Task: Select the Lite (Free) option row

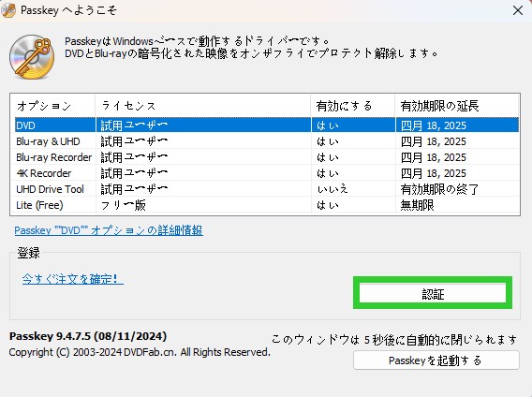Action: [267, 205]
